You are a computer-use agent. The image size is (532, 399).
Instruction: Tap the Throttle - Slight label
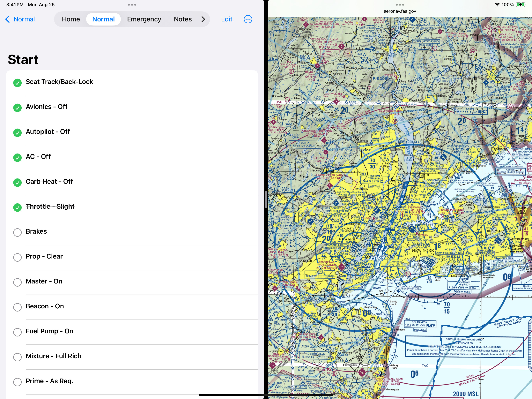click(x=50, y=207)
